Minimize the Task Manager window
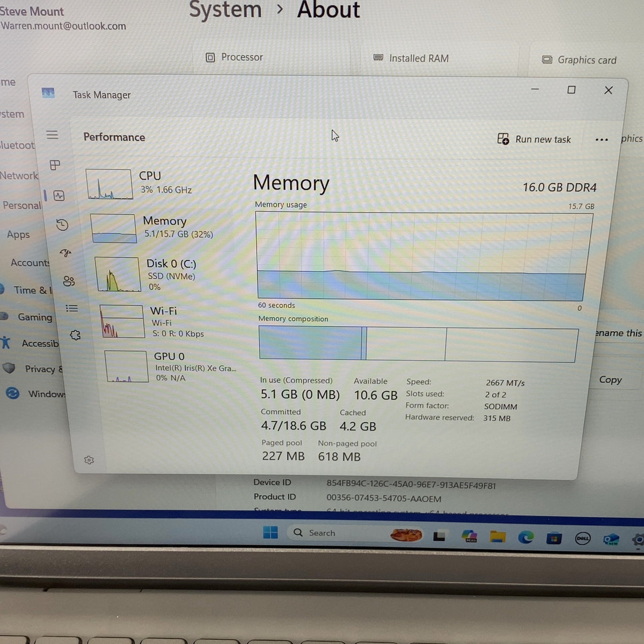 [535, 89]
